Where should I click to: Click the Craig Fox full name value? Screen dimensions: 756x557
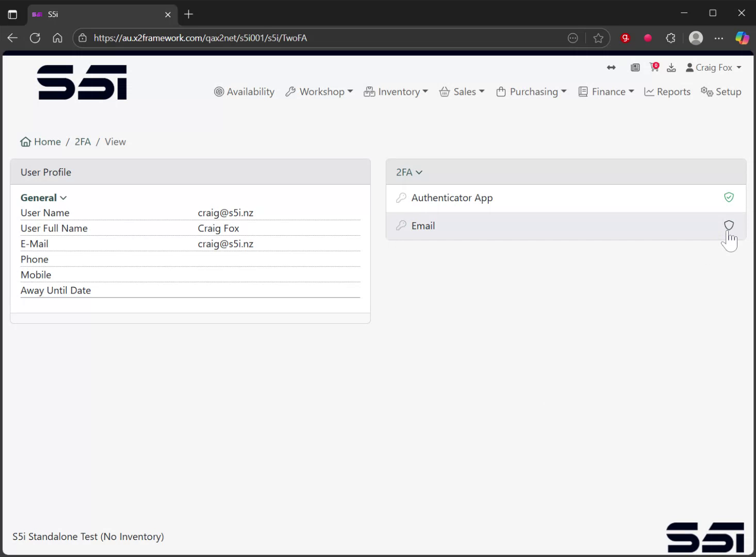(x=218, y=228)
